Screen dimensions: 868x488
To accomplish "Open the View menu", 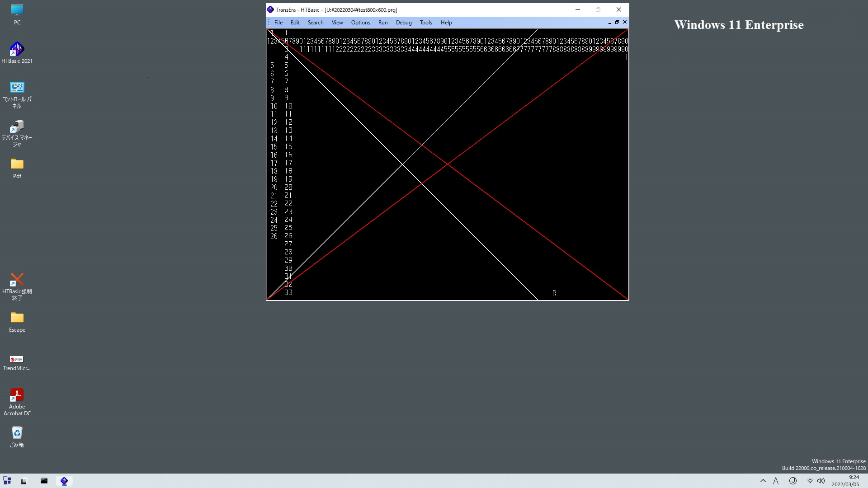I will (337, 23).
